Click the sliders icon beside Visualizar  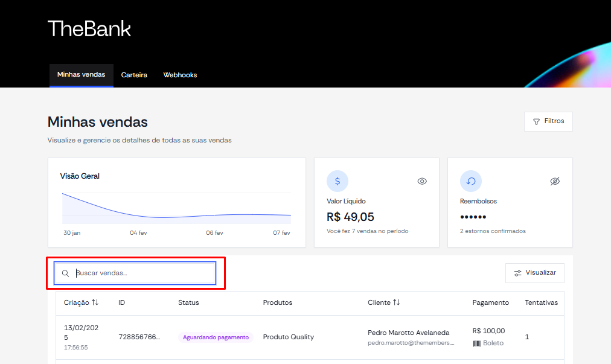[517, 273]
